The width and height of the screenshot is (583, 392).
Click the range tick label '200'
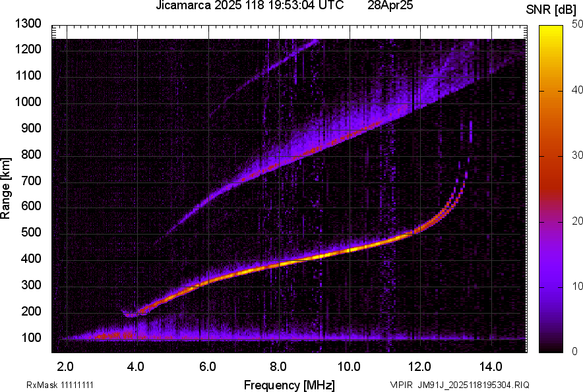click(31, 311)
